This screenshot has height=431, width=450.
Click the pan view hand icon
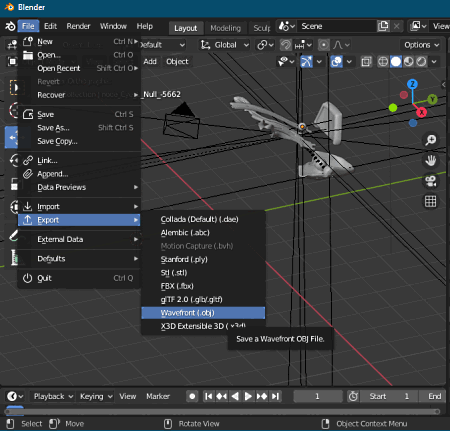click(431, 161)
